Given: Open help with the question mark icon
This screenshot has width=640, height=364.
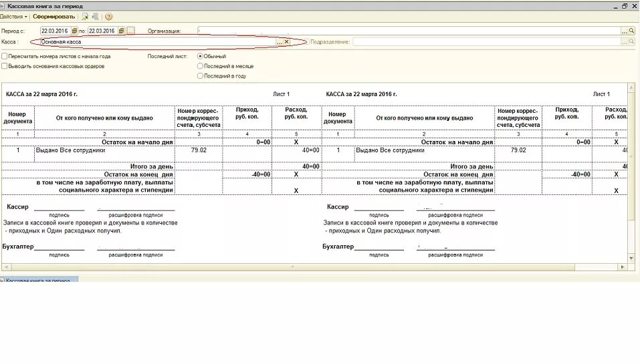Looking at the screenshot, I should click(x=108, y=17).
